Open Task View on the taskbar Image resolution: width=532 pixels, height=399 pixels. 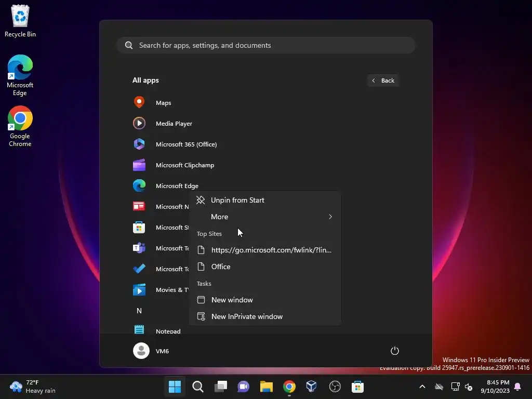click(220, 387)
